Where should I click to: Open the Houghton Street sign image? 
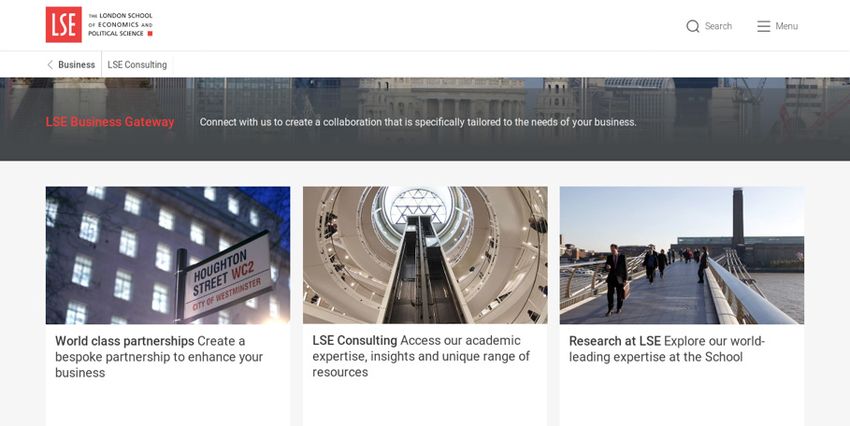point(168,255)
